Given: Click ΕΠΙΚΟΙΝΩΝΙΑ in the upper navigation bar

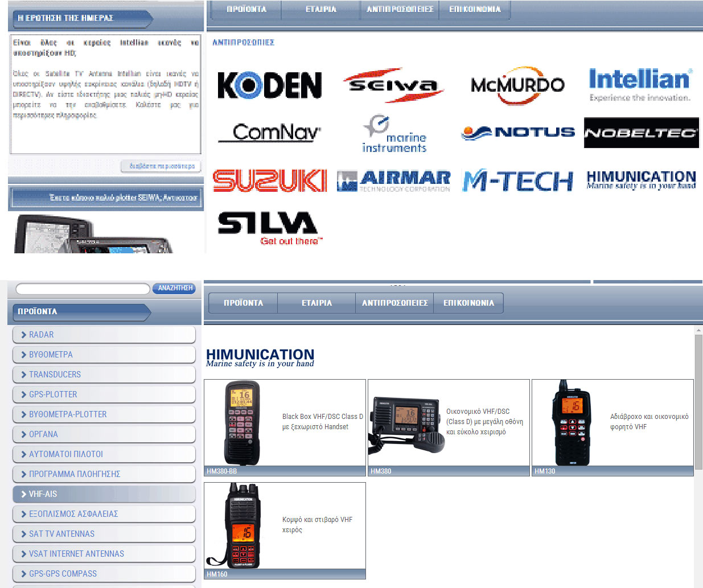Looking at the screenshot, I should click(x=475, y=9).
